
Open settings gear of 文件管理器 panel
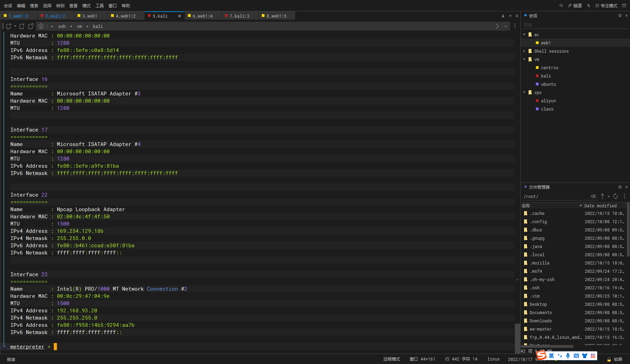click(x=620, y=187)
